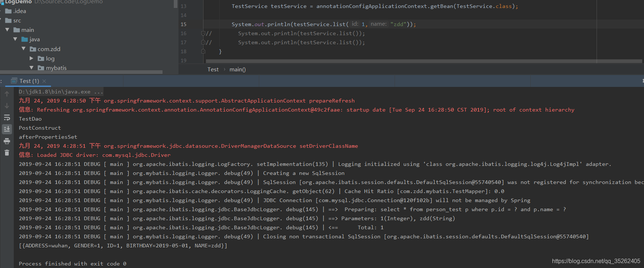The image size is (644, 268).
Task: Click the "Total: 1" log line
Action: [x=201, y=227]
